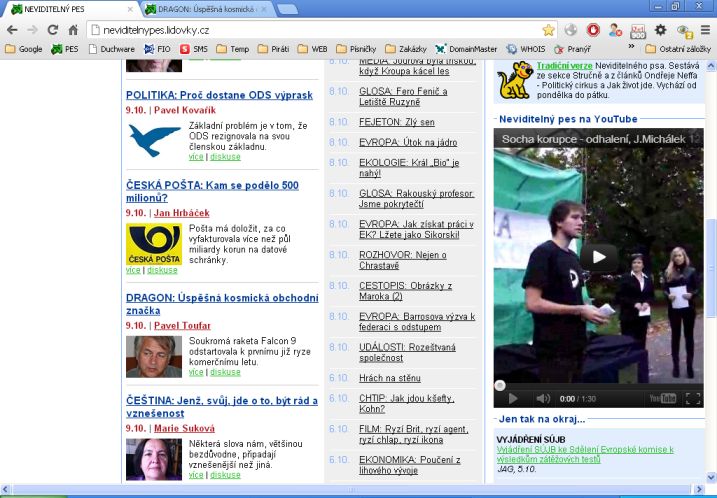Open the WHOIS bookmark
717x498 pixels.
[x=526, y=49]
